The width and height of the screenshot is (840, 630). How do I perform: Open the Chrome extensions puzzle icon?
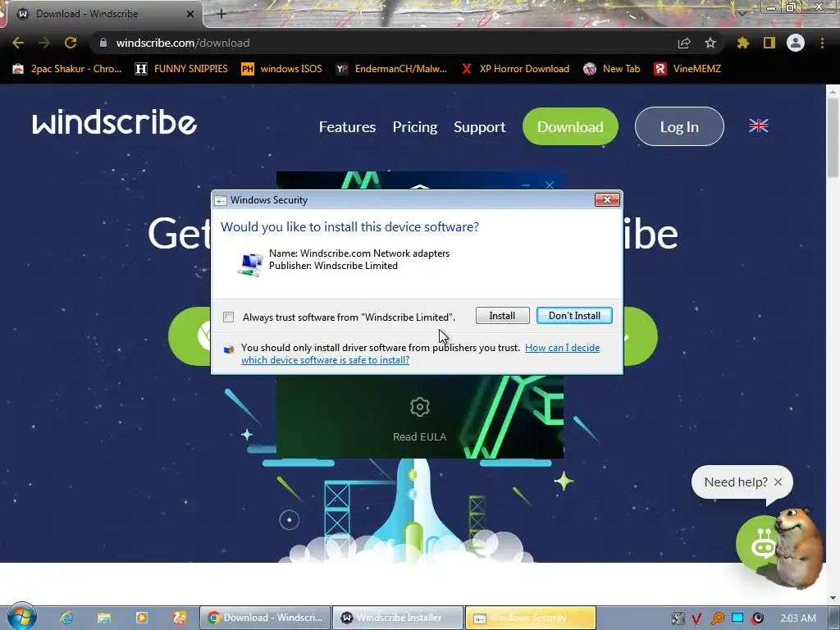[743, 43]
